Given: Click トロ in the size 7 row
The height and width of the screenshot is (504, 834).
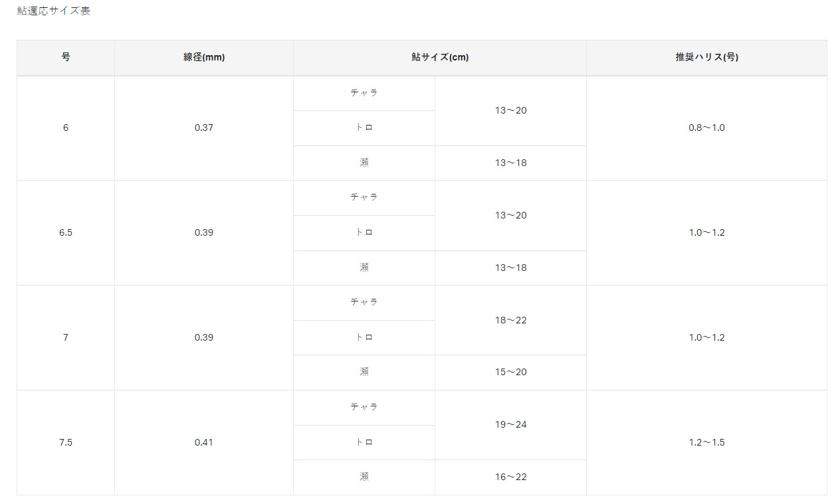Looking at the screenshot, I should [x=364, y=337].
